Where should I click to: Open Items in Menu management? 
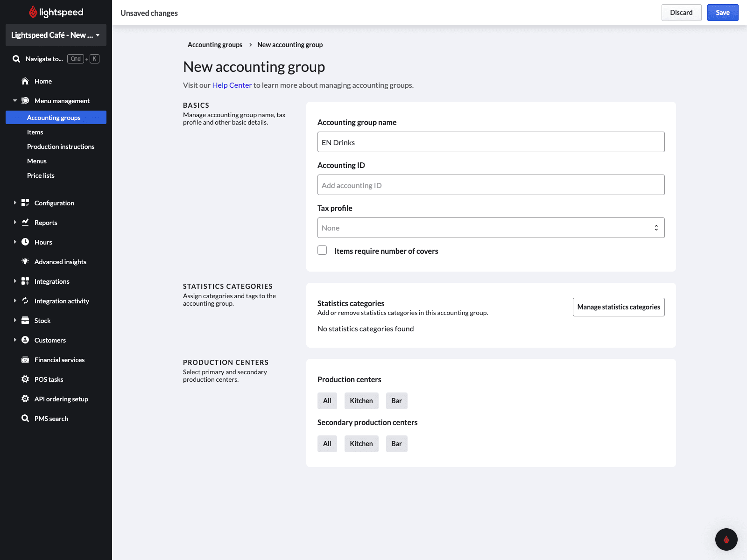pyautogui.click(x=35, y=132)
